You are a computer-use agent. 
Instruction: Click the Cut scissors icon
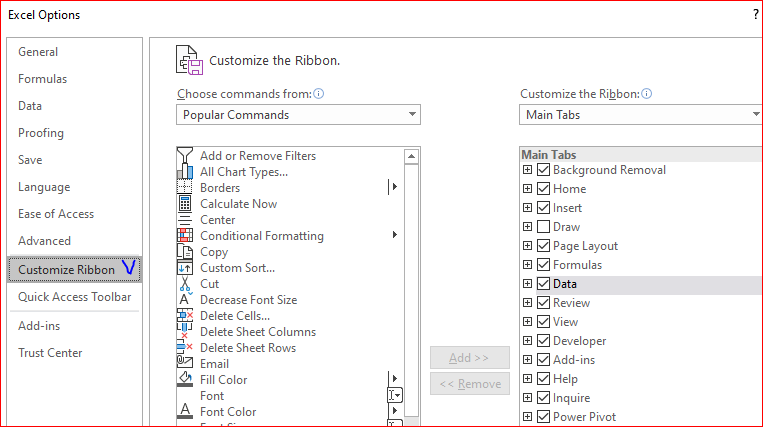[184, 284]
